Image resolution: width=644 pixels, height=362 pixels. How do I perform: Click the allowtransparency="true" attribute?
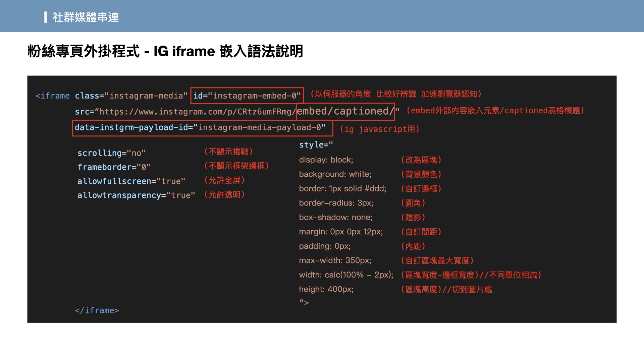click(x=136, y=195)
